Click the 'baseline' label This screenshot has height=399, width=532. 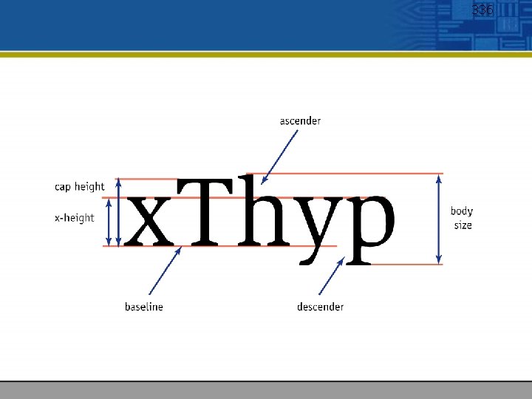click(144, 307)
